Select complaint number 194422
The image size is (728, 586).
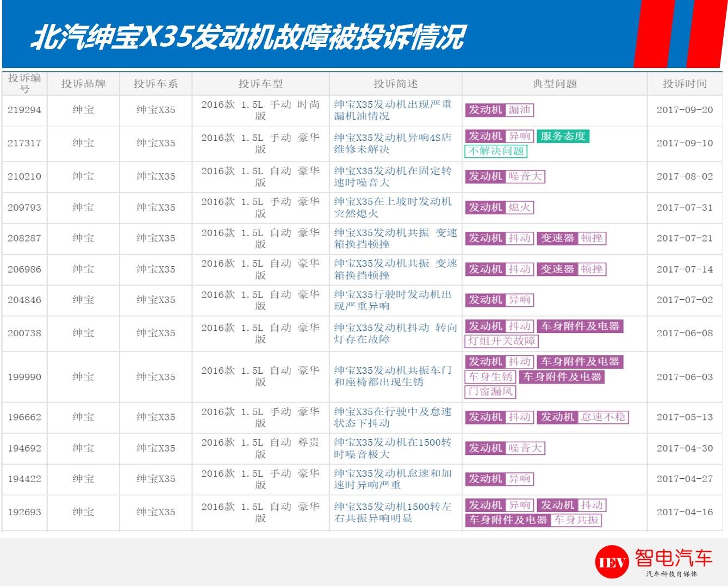(24, 479)
